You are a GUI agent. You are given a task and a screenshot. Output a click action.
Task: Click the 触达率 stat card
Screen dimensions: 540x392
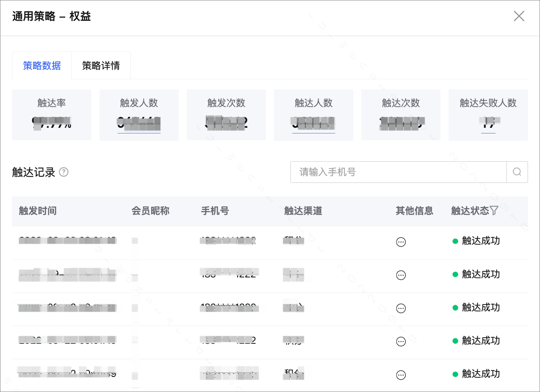point(52,115)
